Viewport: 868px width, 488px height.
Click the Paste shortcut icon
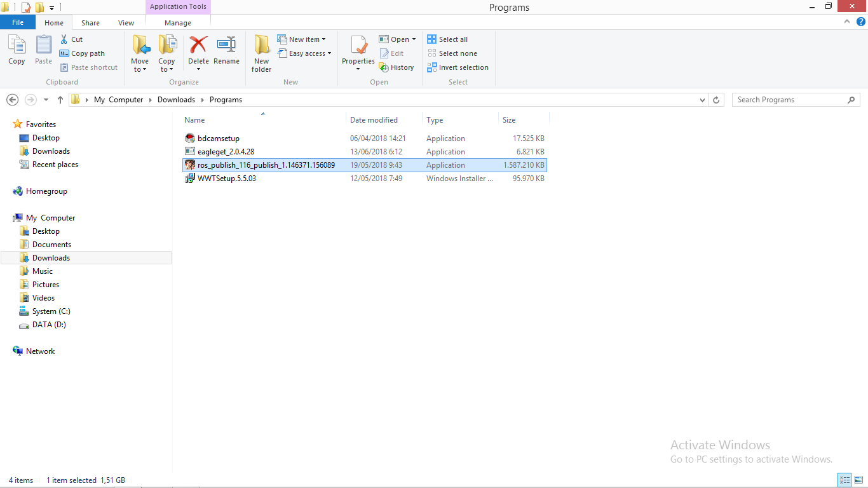click(89, 67)
